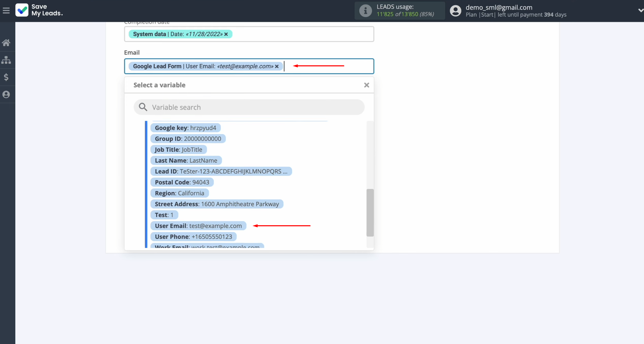644x344 pixels.
Task: Select the Street Address variable
Action: tap(217, 204)
